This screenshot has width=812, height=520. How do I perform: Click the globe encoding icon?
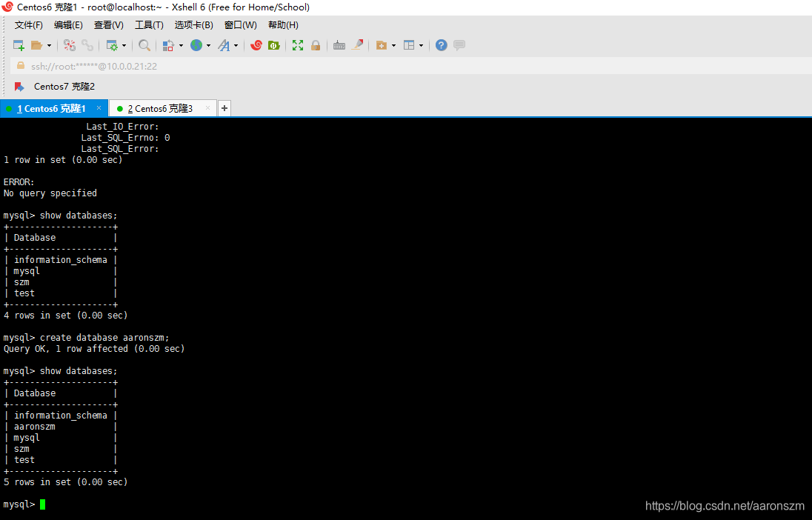tap(196, 46)
